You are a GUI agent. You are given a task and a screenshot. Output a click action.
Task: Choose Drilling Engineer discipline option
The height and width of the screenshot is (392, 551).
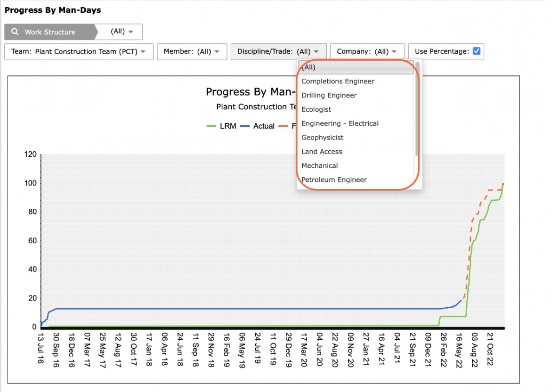pyautogui.click(x=329, y=95)
